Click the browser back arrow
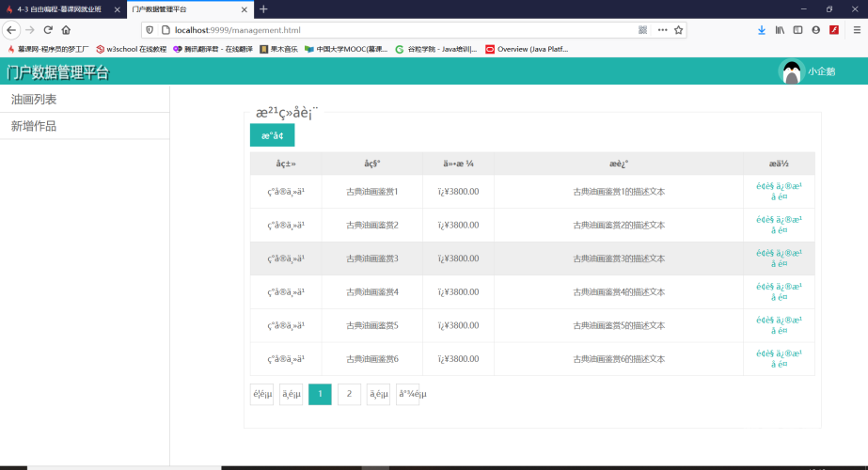 coord(11,30)
